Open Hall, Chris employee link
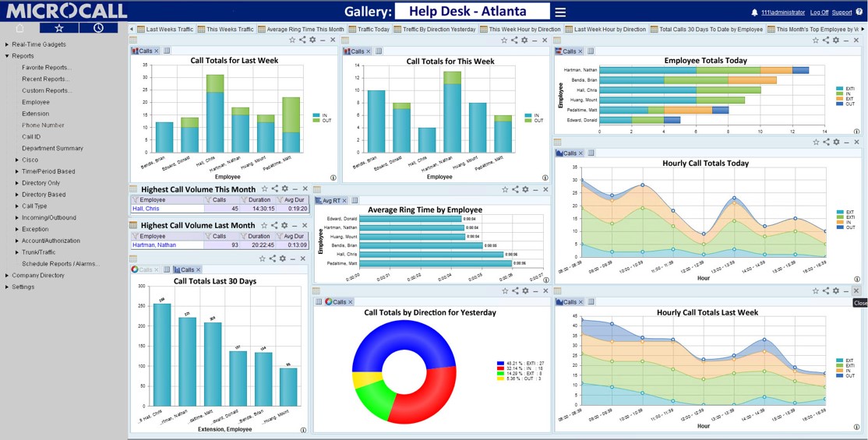 coord(146,209)
